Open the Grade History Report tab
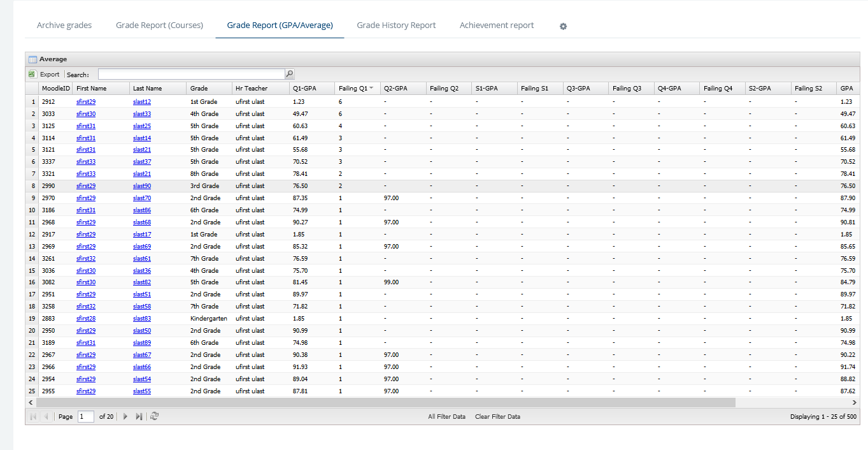The height and width of the screenshot is (450, 868). pos(396,25)
